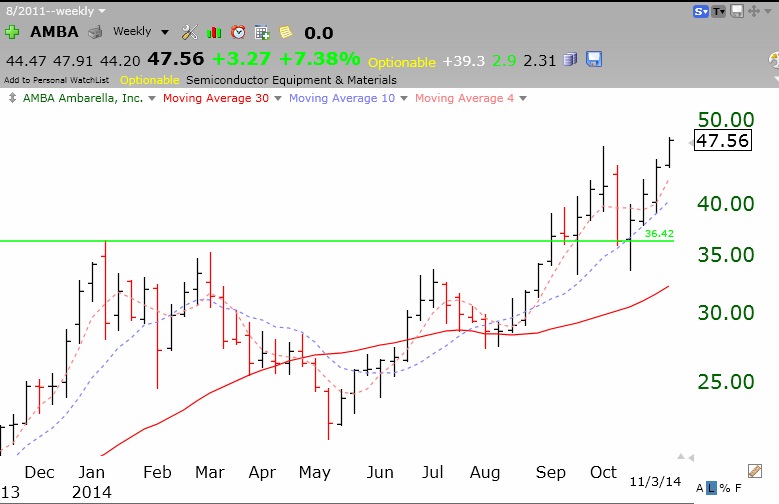Viewport: 779px width, 504px height.
Task: Expand the AMBA Ambarella, Inc. legend dropdown
Action: click(x=152, y=98)
